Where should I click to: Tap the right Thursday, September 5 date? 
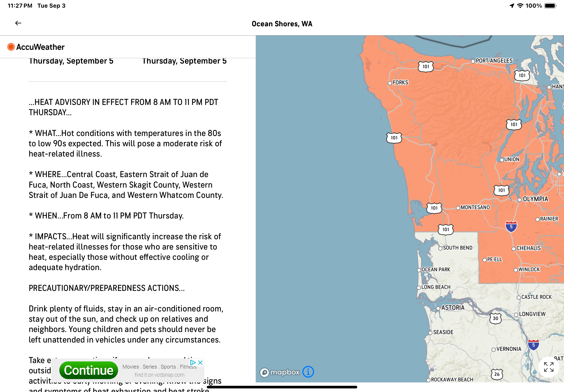tap(184, 61)
